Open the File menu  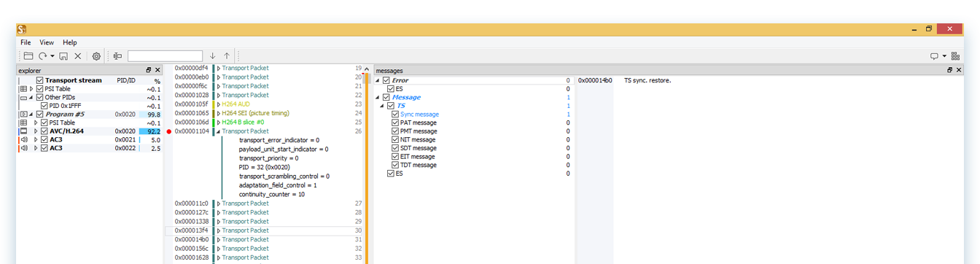point(26,42)
